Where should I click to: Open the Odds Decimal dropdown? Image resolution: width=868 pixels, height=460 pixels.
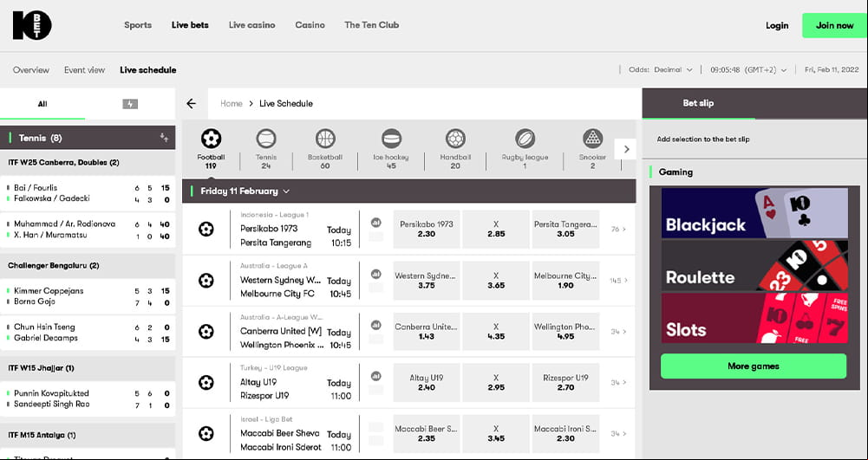661,69
